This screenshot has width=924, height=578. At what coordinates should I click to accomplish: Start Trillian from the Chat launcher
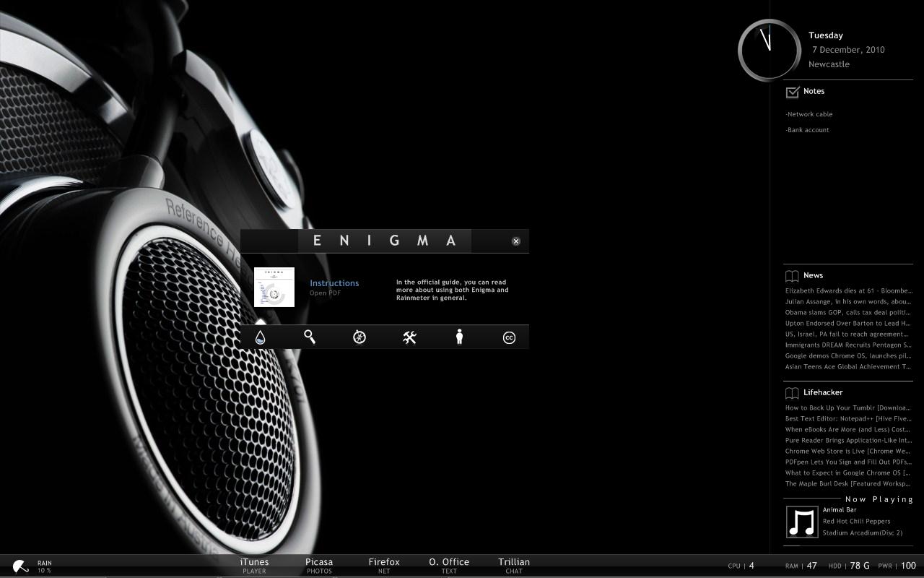[514, 565]
